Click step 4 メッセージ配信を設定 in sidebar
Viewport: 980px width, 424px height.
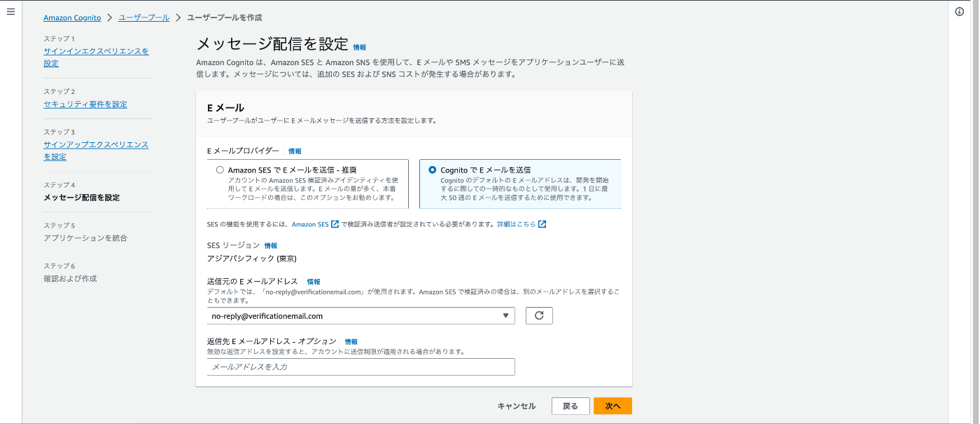(81, 198)
